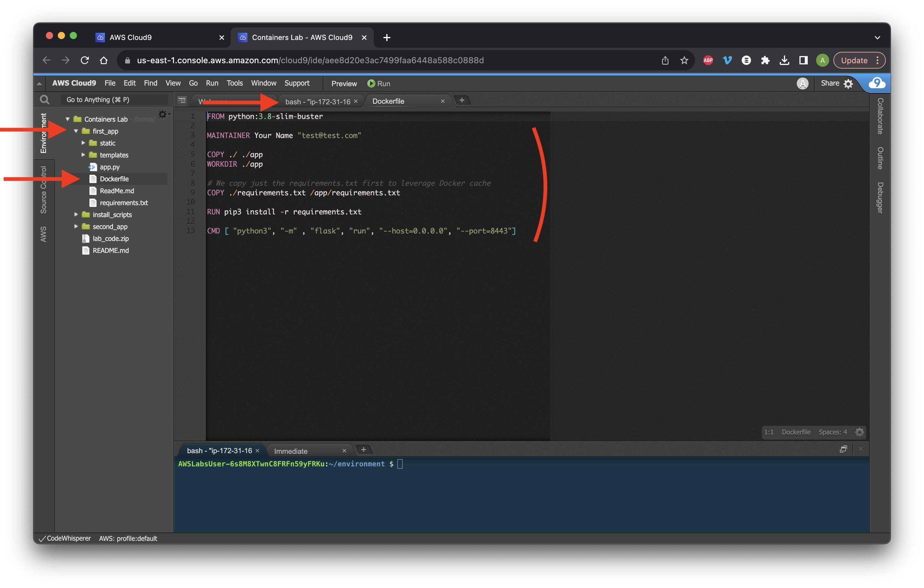
Task: Expand the install_scripts folder
Action: pyautogui.click(x=76, y=214)
